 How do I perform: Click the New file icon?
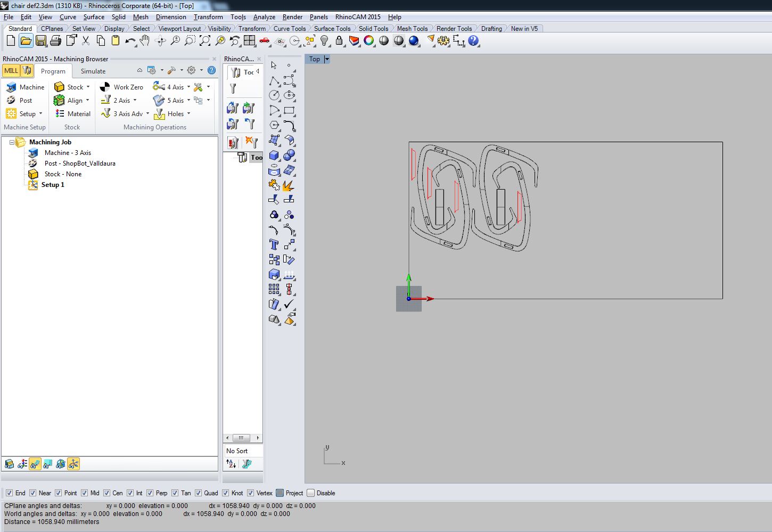11,41
